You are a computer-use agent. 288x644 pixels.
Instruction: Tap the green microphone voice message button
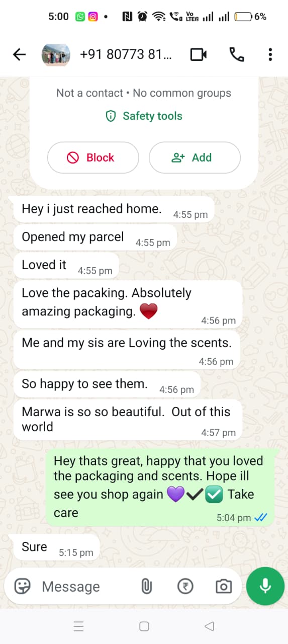click(x=265, y=586)
